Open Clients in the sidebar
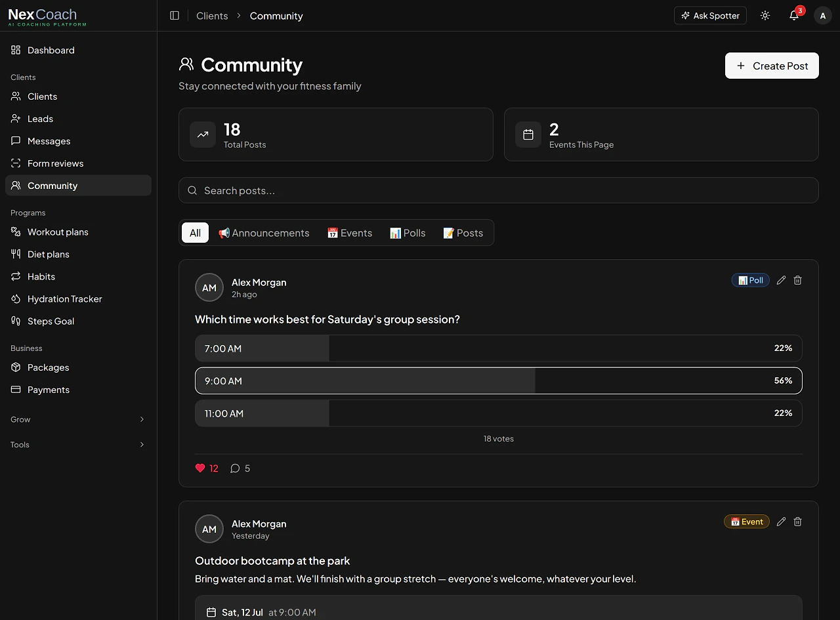This screenshot has width=840, height=620. point(78,96)
